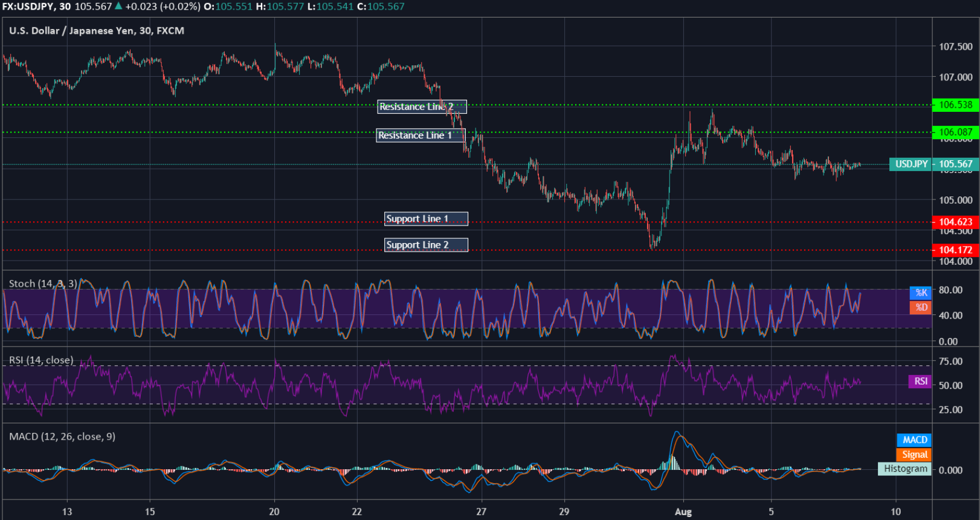Screen dimensions: 980x520
Task: Click the 15 date on time axis
Action: click(x=150, y=512)
